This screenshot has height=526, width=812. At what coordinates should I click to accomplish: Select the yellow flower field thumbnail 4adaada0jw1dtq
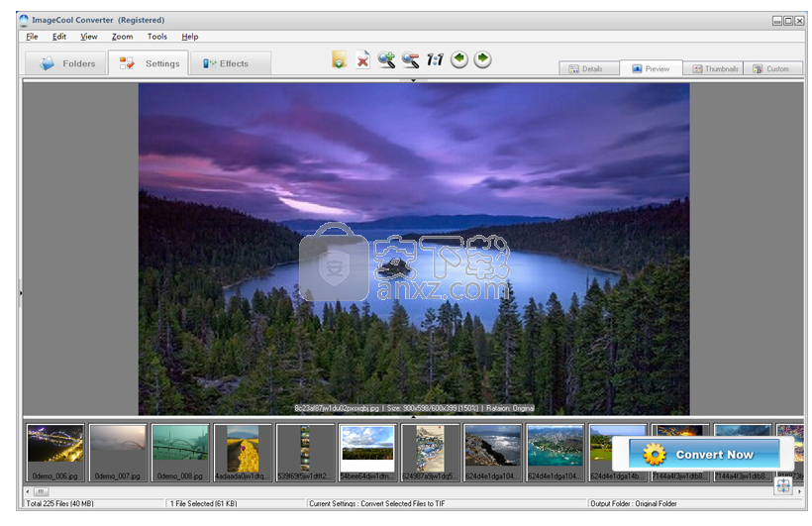243,453
